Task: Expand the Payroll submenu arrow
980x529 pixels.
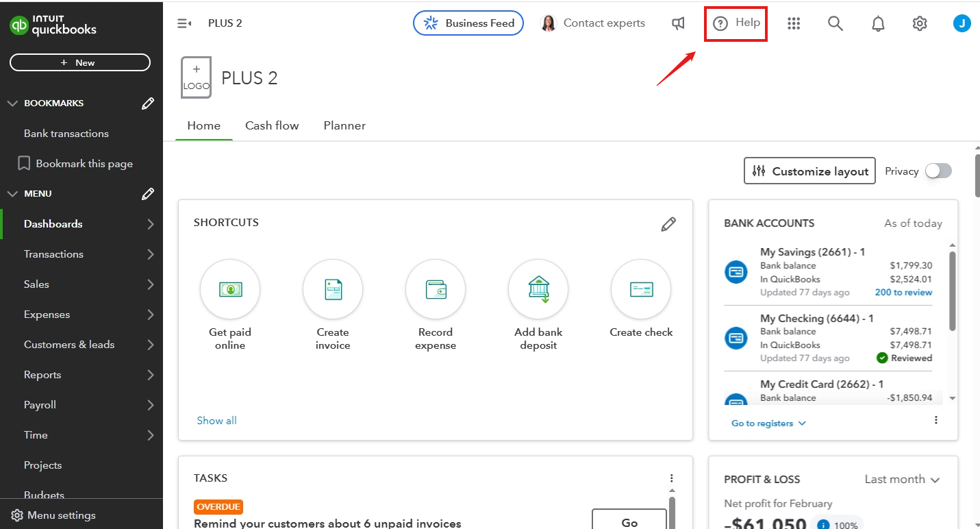Action: [x=151, y=405]
